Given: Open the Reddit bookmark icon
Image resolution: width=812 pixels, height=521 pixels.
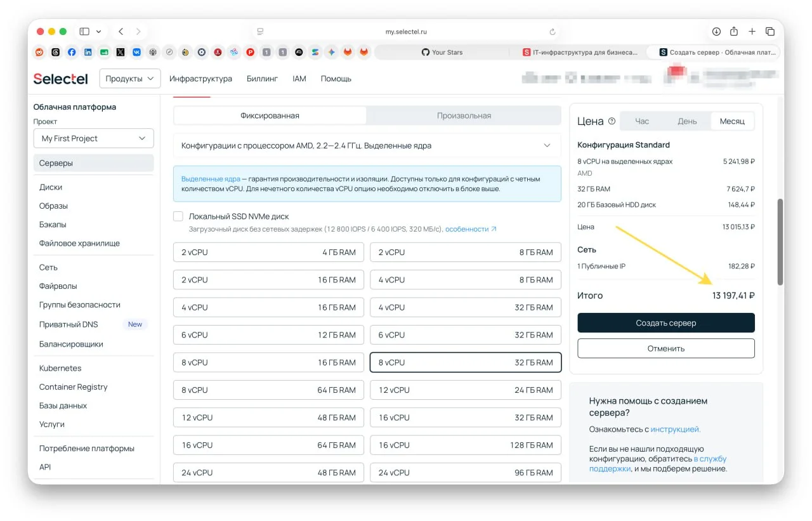Looking at the screenshot, I should [x=39, y=52].
